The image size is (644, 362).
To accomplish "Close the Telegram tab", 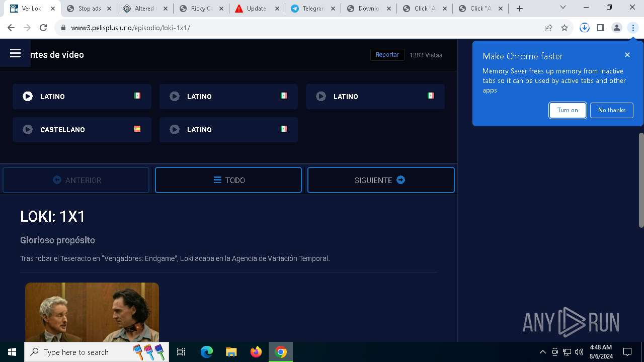I will coord(333,9).
